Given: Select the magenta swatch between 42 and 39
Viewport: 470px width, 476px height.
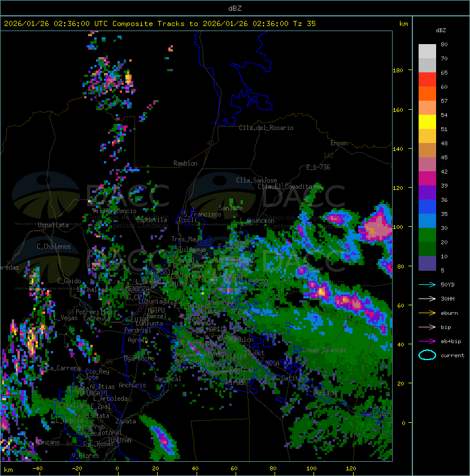Looking at the screenshot, I should 427,179.
